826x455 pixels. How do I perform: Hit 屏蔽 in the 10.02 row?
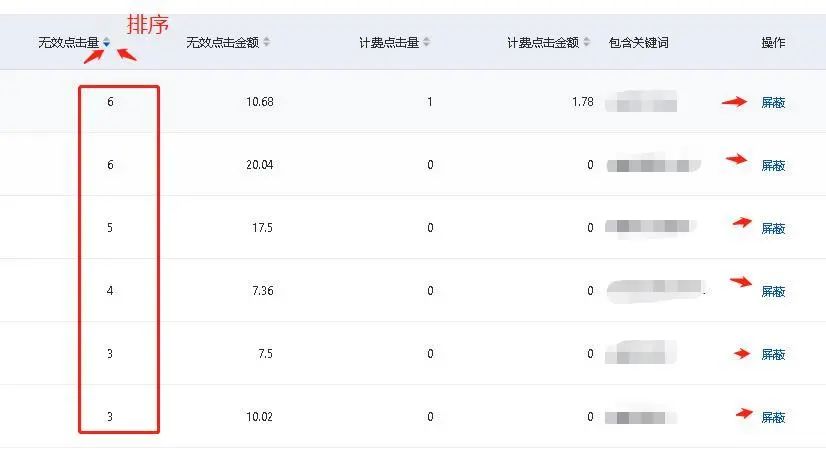coord(773,417)
